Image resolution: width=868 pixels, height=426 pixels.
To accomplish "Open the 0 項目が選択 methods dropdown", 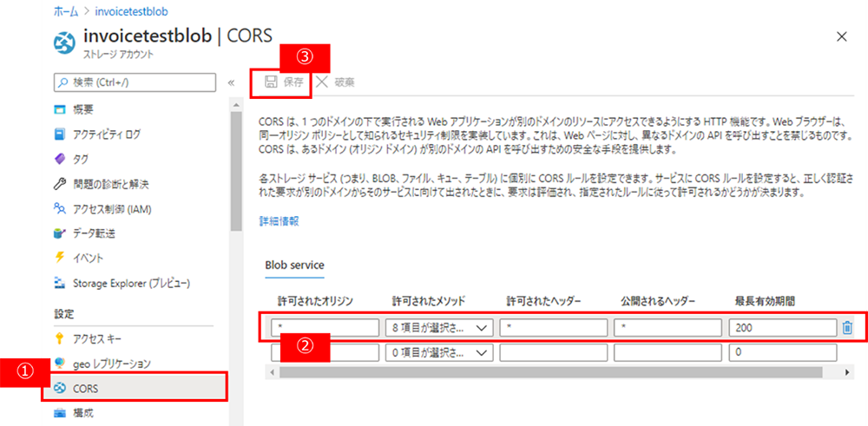I will (x=439, y=352).
